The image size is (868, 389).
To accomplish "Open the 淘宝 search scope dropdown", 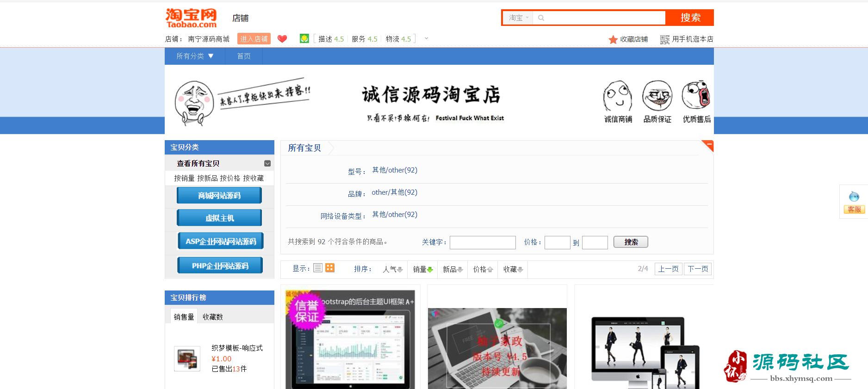I will click(518, 18).
